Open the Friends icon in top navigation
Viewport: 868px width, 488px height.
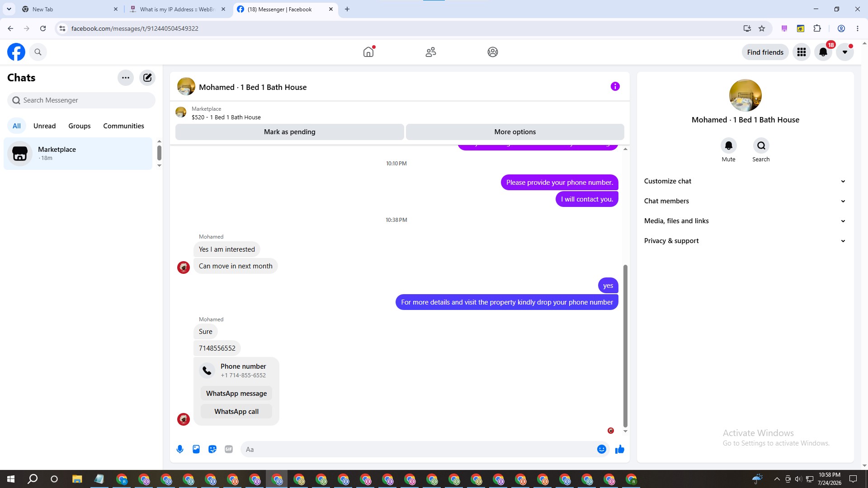point(431,52)
